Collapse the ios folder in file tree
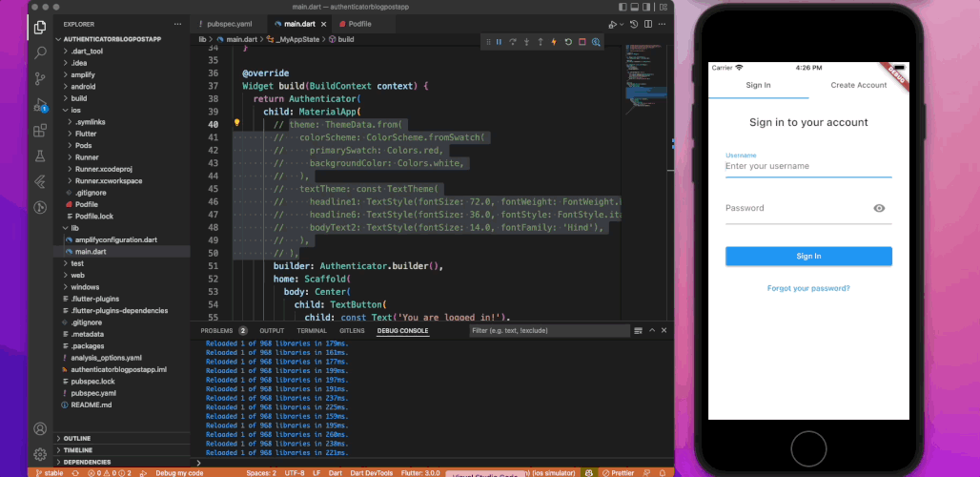Screen dimensions: 980x477 75,110
